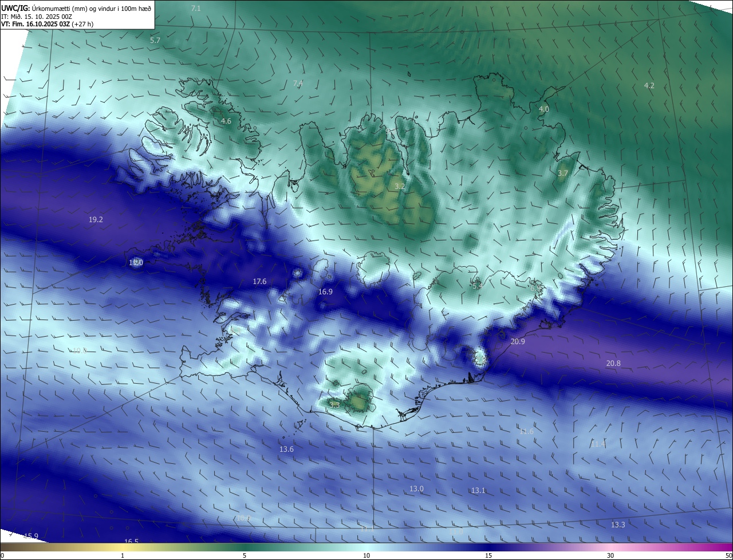
Task: Click the 3.2 value in north highlands
Action: pos(400,186)
